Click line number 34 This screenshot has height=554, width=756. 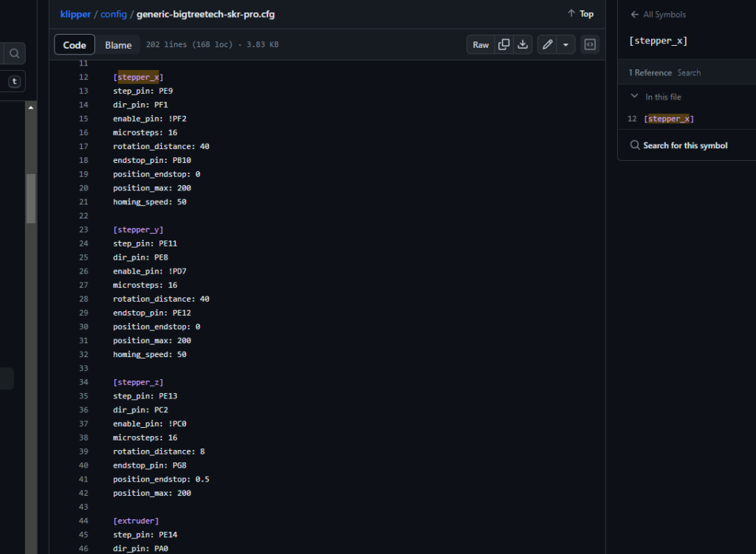tap(83, 383)
